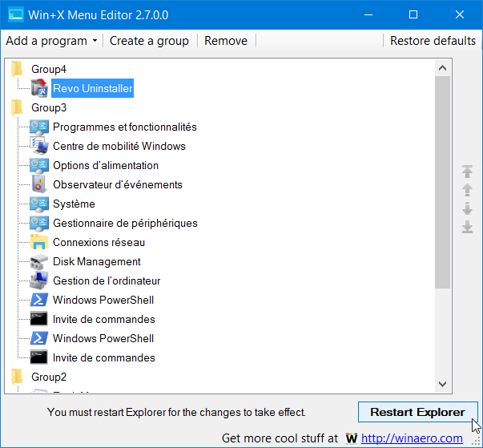Image resolution: width=483 pixels, height=448 pixels.
Task: Select the 'Centre de mobilité Windows' text
Action: point(119,146)
